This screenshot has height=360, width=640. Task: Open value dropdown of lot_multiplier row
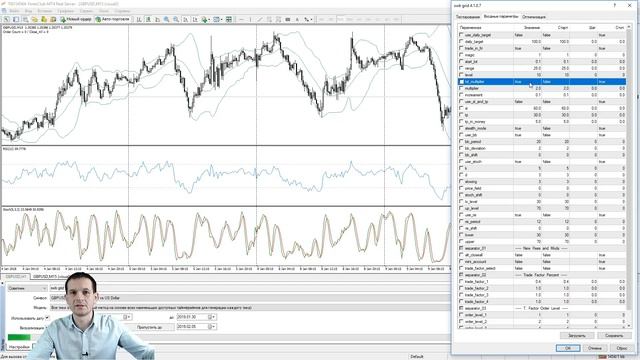[x=527, y=82]
